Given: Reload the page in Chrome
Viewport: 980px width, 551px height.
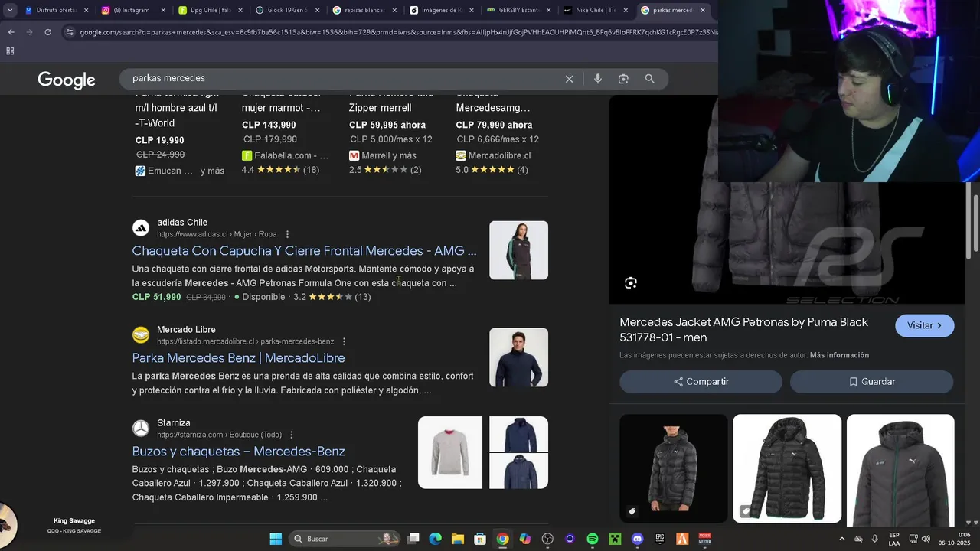Looking at the screenshot, I should [47, 32].
